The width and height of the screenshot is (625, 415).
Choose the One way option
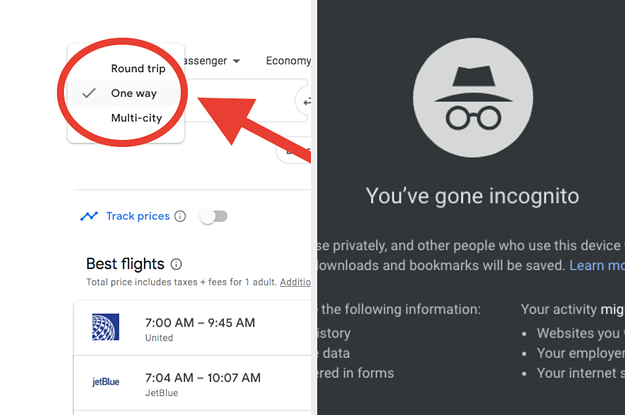pos(134,93)
